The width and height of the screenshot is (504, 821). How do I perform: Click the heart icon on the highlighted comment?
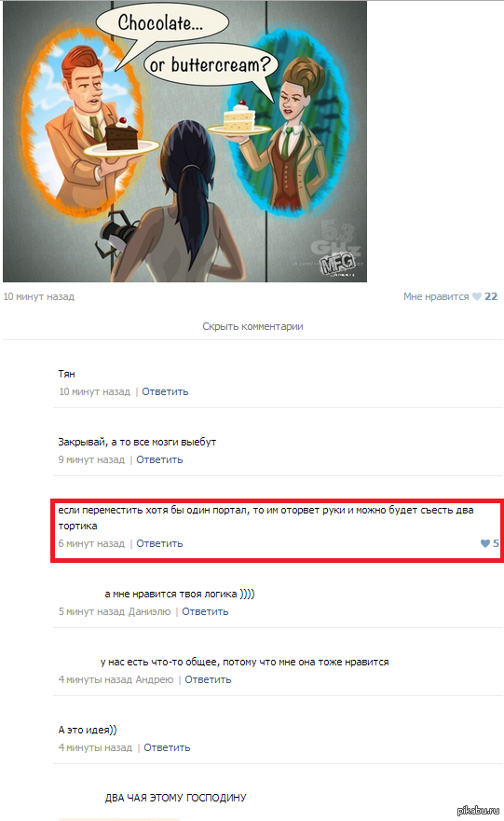point(485,543)
